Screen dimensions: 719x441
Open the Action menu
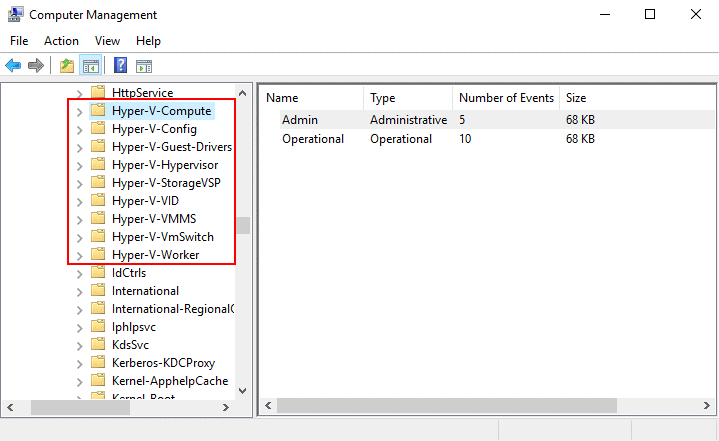[61, 41]
